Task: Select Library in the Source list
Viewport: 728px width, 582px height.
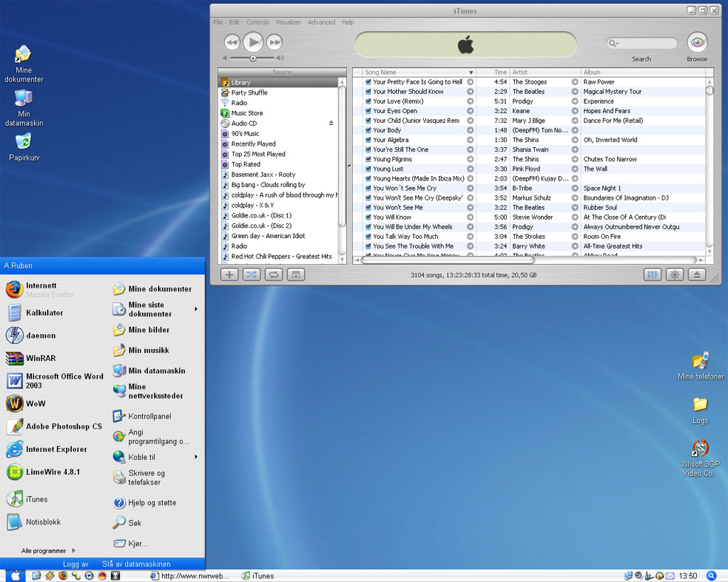Action: [x=279, y=82]
